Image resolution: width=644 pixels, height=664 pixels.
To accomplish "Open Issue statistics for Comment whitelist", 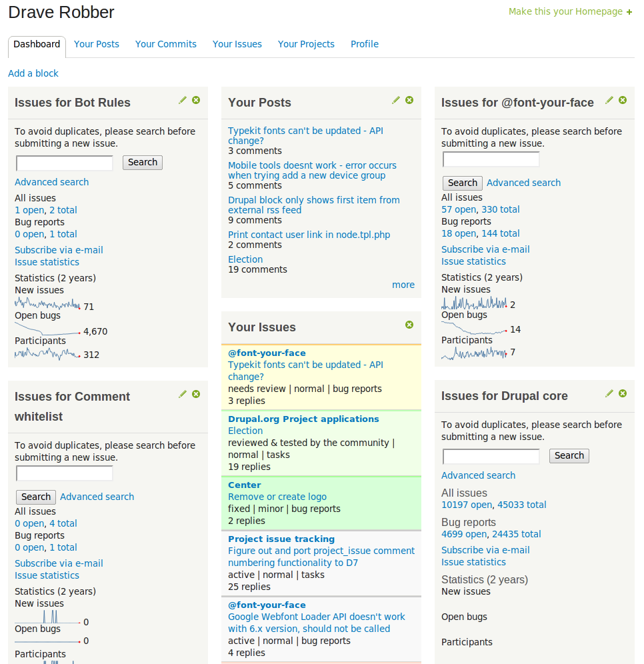I will point(47,575).
